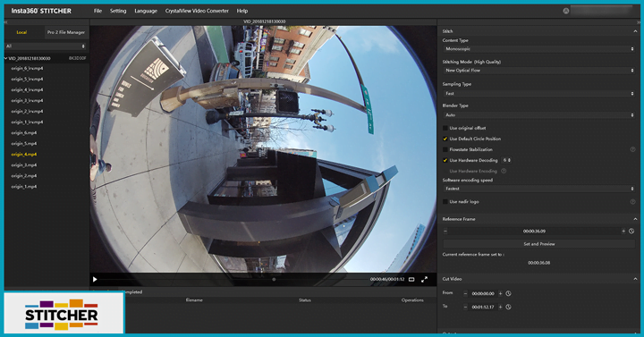Select highlighted origin_4.mp4 file

click(x=24, y=155)
